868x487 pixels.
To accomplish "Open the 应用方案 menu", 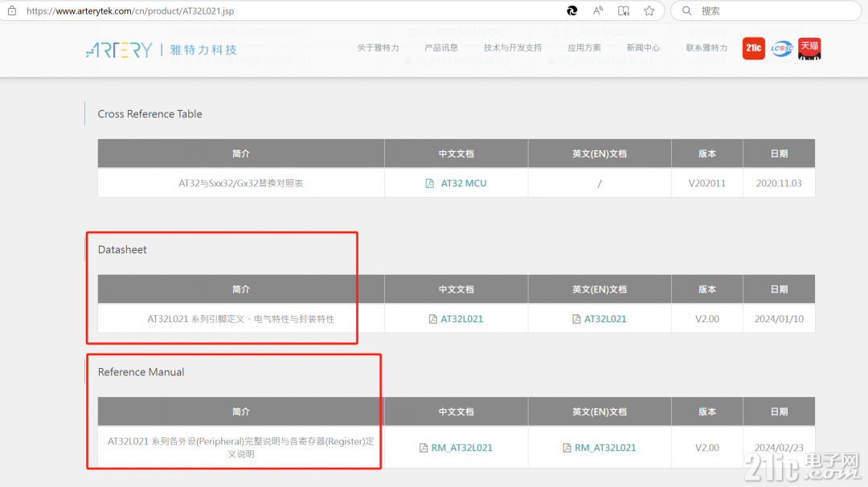I will tap(584, 47).
